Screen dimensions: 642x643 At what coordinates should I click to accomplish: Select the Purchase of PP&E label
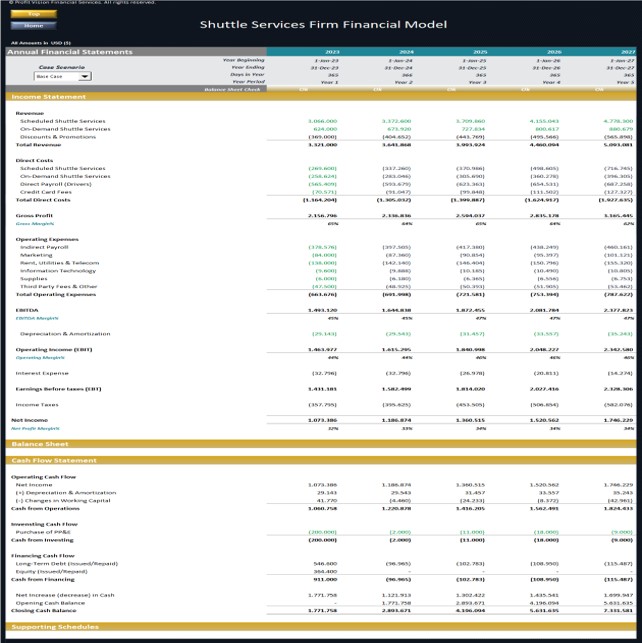[43, 532]
